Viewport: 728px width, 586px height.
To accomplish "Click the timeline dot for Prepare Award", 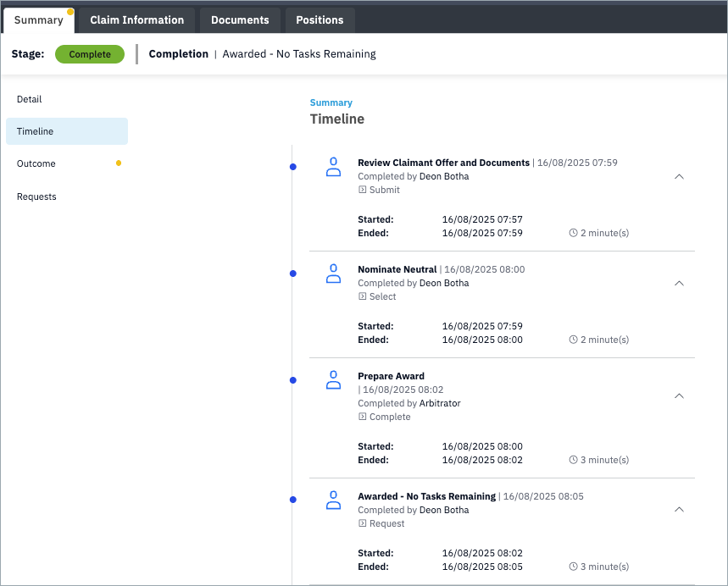I will coord(293,380).
